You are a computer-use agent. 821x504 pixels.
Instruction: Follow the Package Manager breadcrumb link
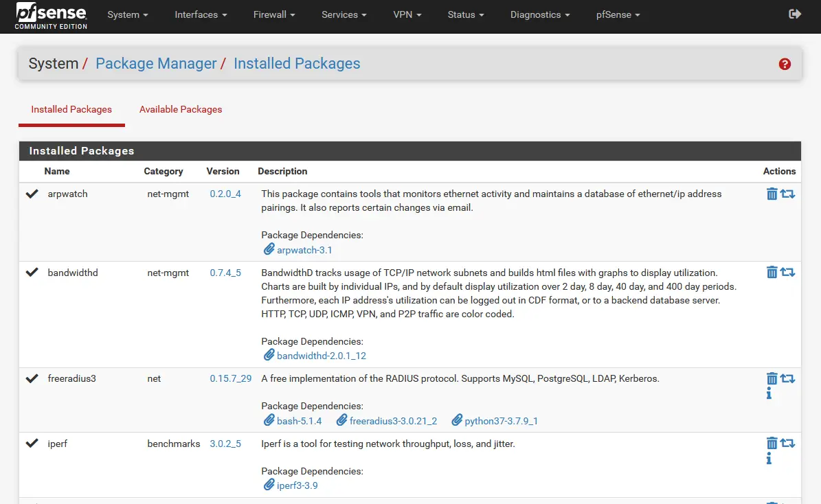(156, 64)
